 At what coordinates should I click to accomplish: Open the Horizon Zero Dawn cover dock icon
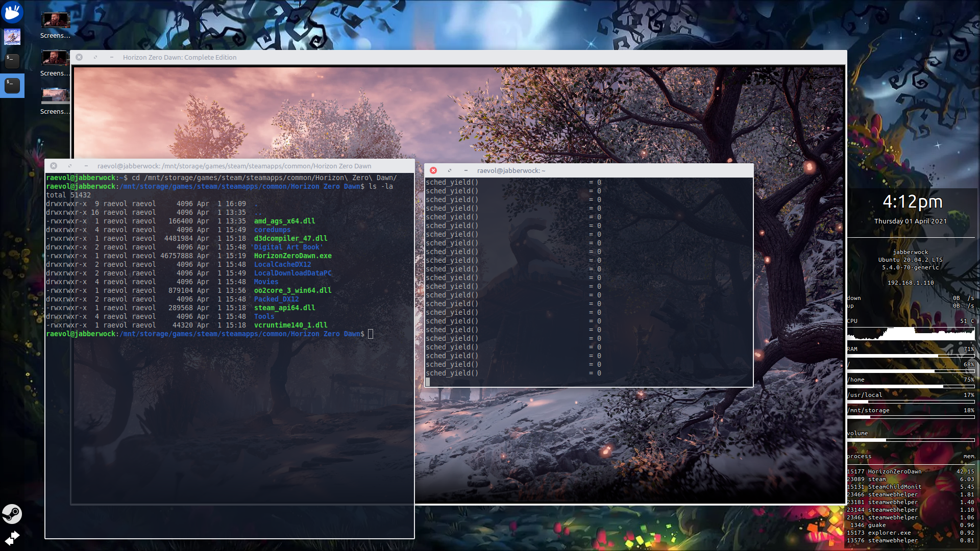coord(12,37)
